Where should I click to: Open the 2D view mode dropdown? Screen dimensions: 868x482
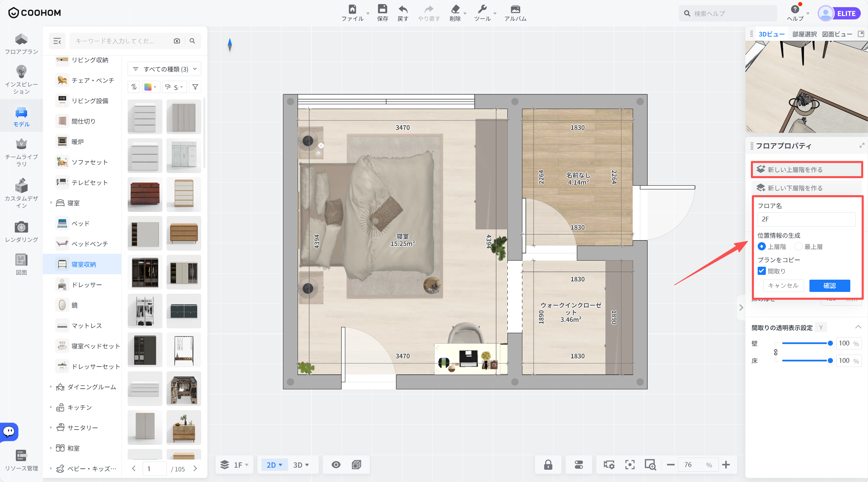tap(274, 465)
